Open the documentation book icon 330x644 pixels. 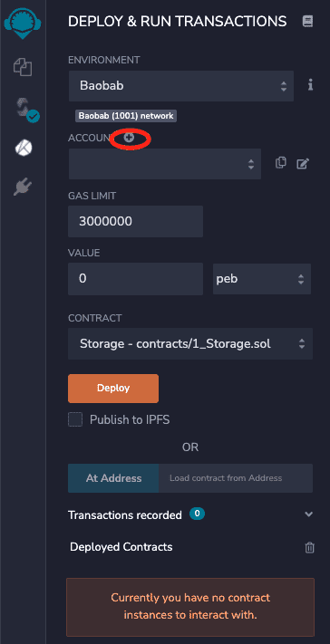click(x=307, y=22)
